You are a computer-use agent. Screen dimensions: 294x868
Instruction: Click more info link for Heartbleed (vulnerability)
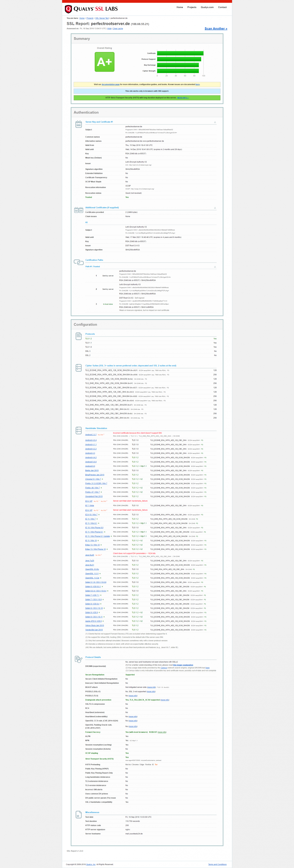(133, 717)
